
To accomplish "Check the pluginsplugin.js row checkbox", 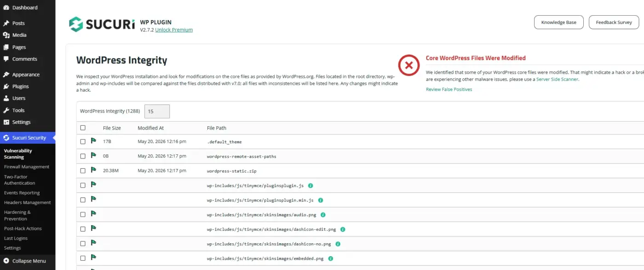I will point(83,185).
